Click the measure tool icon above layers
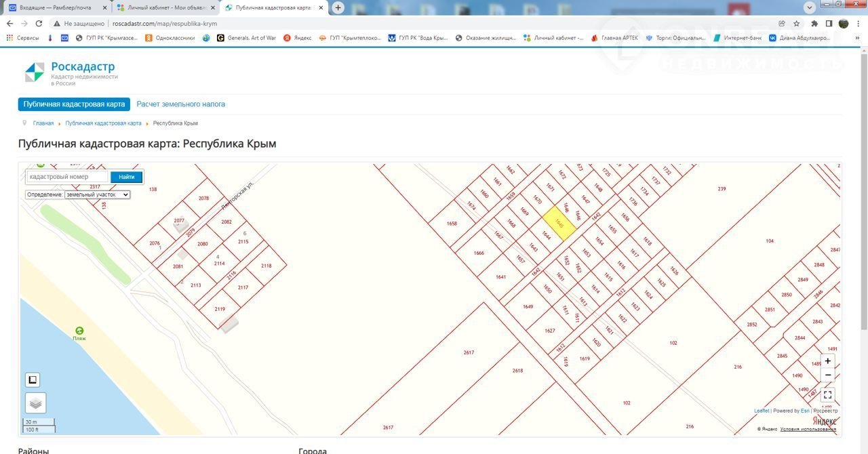This screenshot has height=454, width=868. [x=33, y=379]
